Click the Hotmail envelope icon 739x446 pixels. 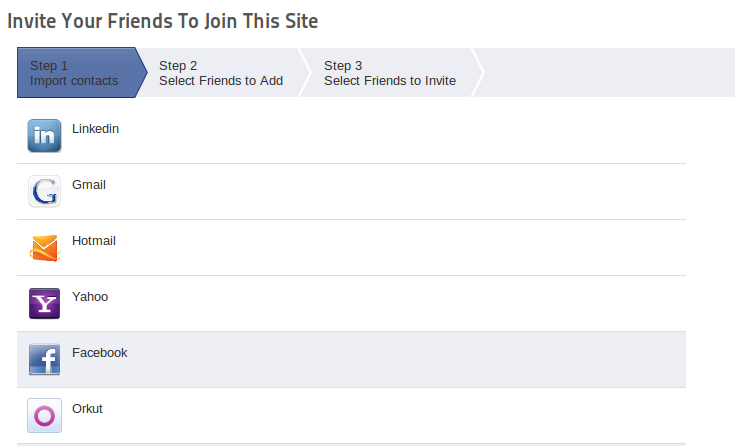tap(44, 248)
